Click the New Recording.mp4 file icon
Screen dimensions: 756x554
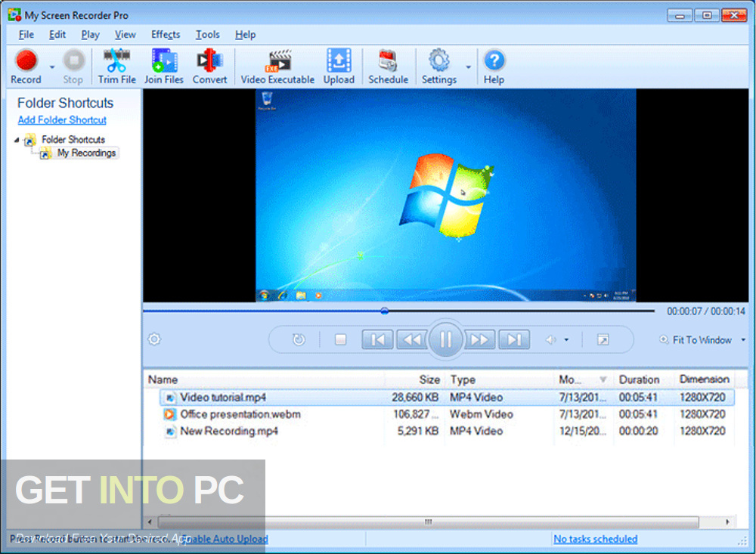pyautogui.click(x=169, y=432)
